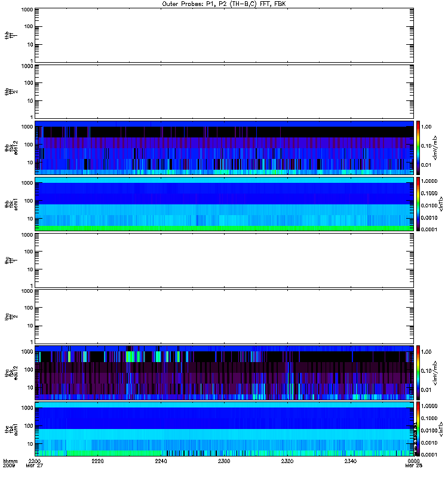Viewport: 448px width, 478px height.
Task: Click the 1.0000 tick on thb scm1 colorbar
Action: 429,181
